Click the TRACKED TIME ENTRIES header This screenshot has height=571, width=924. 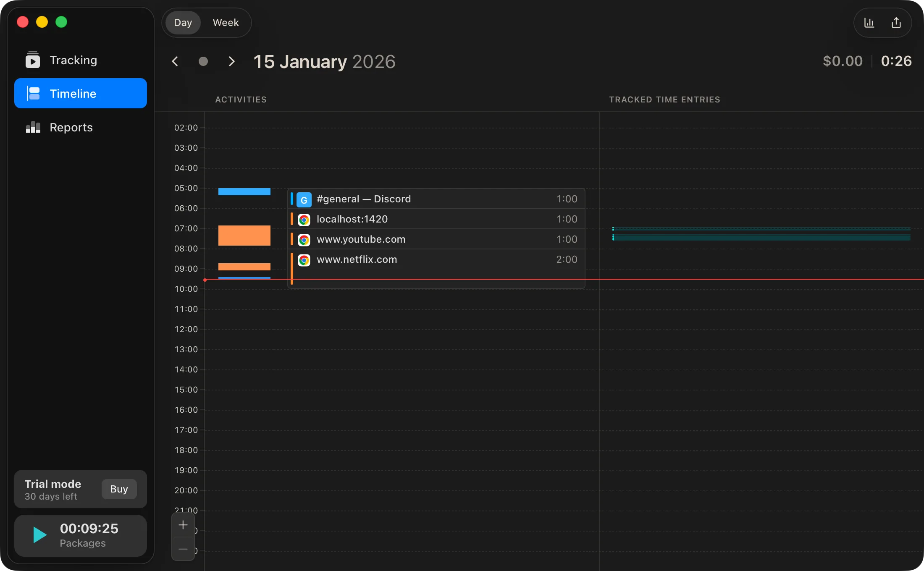click(665, 100)
